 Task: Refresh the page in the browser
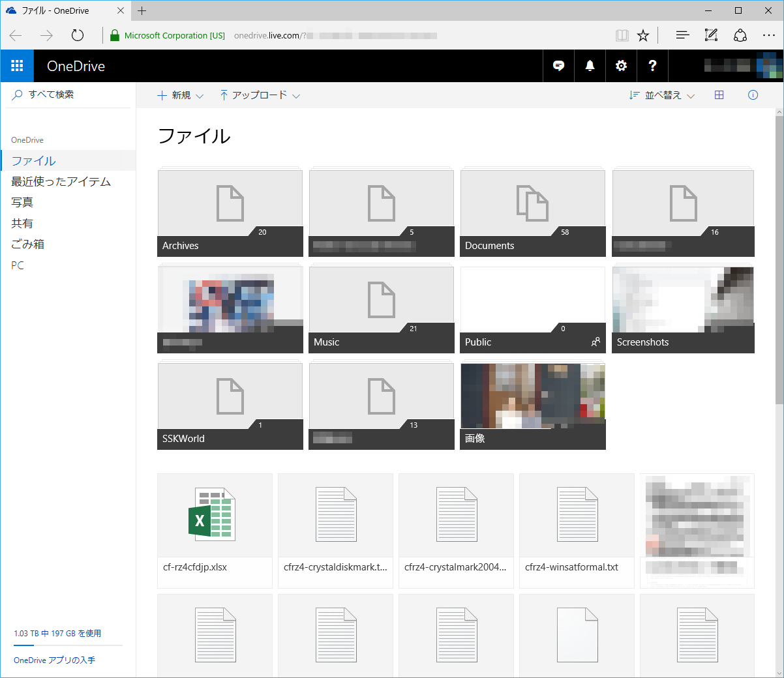pyautogui.click(x=78, y=35)
